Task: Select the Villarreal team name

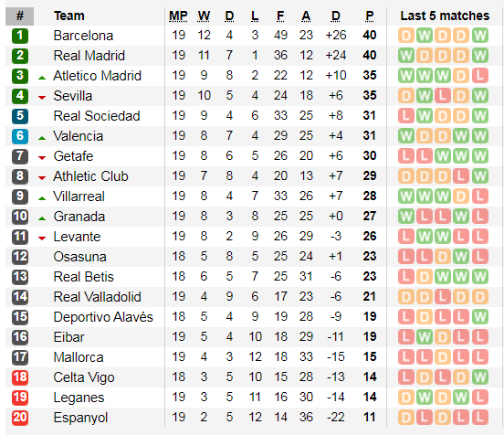Action: (x=79, y=196)
